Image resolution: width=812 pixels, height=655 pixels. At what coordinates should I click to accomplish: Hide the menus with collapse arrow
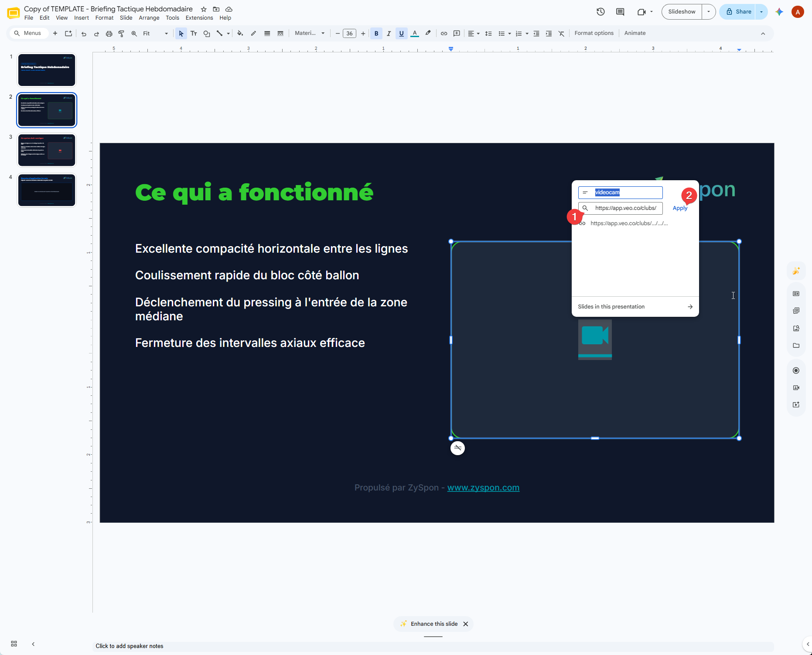[x=763, y=34]
